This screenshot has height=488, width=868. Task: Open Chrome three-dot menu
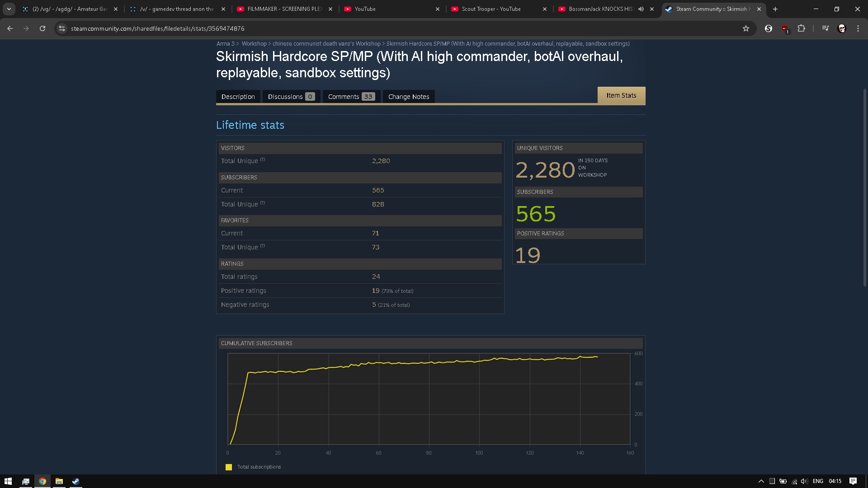point(858,28)
